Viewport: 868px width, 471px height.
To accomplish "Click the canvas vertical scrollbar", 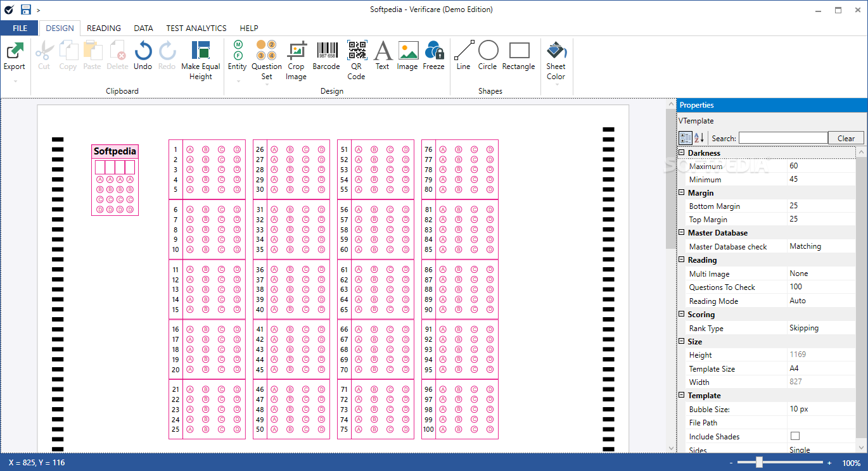I will [670, 179].
